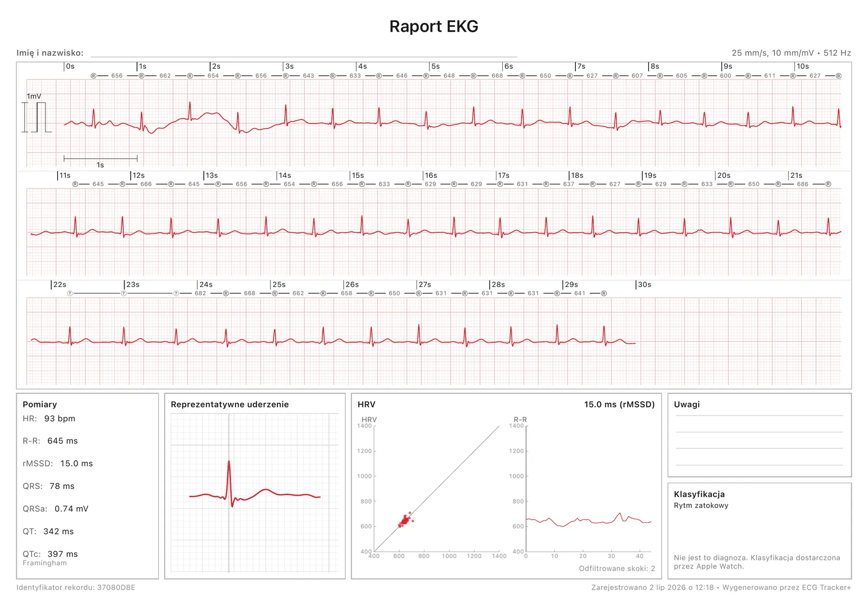This screenshot has width=868, height=614.
Task: Click the 646 R-R interval value
Action: 402,76
